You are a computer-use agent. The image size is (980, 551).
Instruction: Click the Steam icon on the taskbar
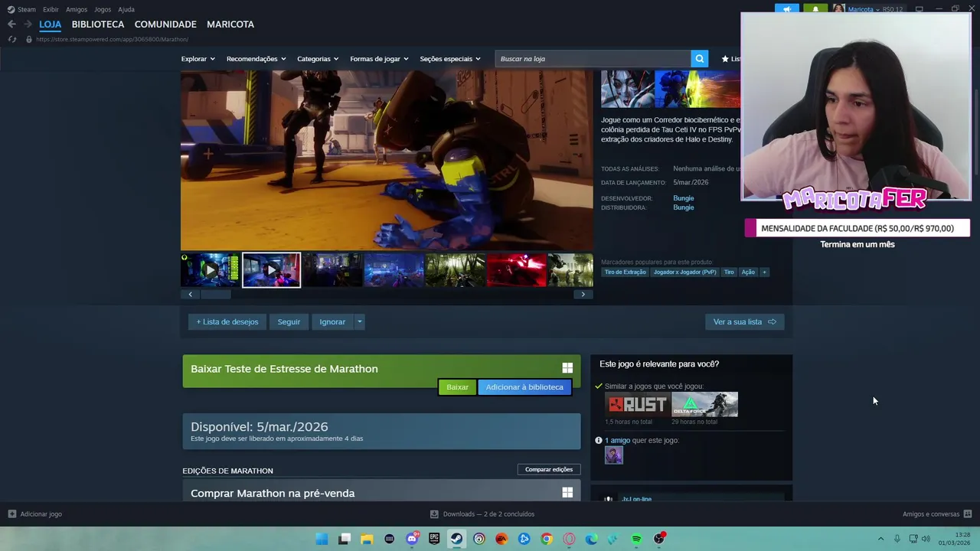coord(456,539)
